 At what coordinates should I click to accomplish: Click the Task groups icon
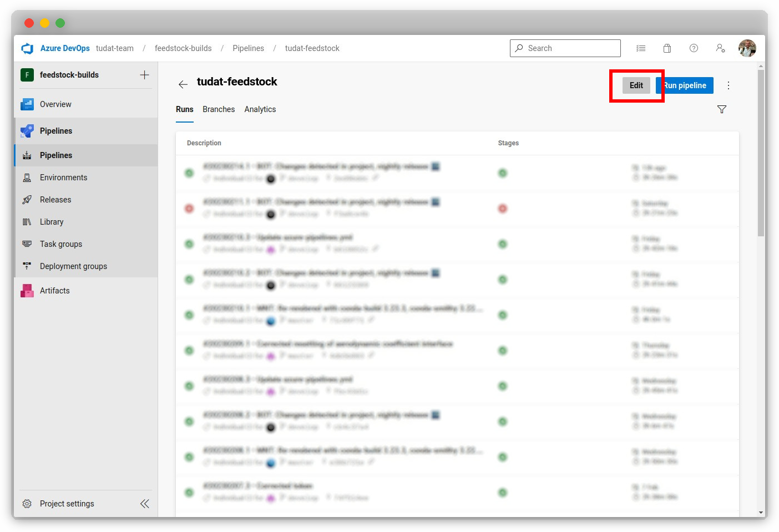point(27,244)
